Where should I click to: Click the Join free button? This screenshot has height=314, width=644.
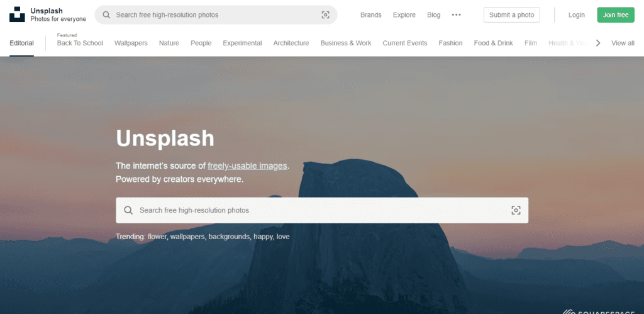tap(616, 15)
